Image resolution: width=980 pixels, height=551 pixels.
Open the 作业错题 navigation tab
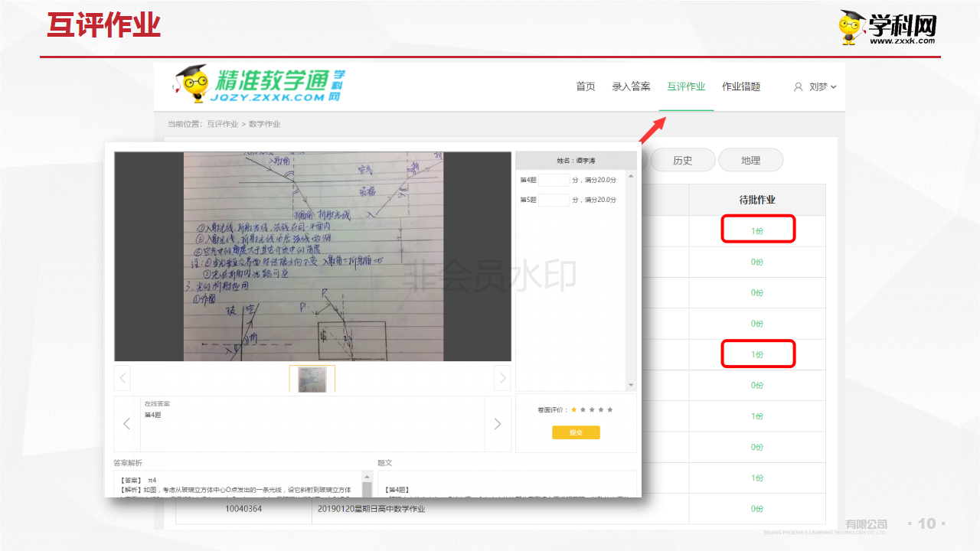[741, 86]
